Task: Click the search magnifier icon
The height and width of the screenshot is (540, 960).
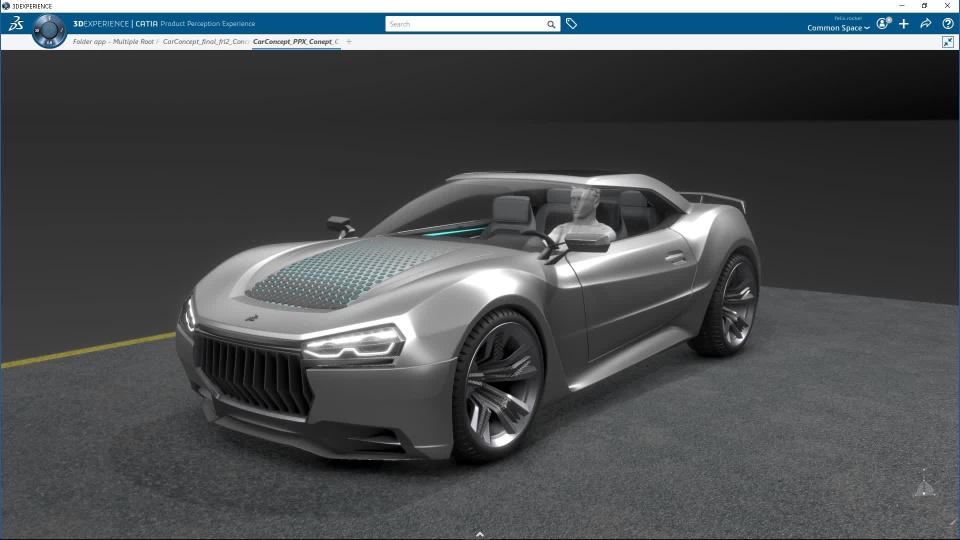Action: click(551, 24)
